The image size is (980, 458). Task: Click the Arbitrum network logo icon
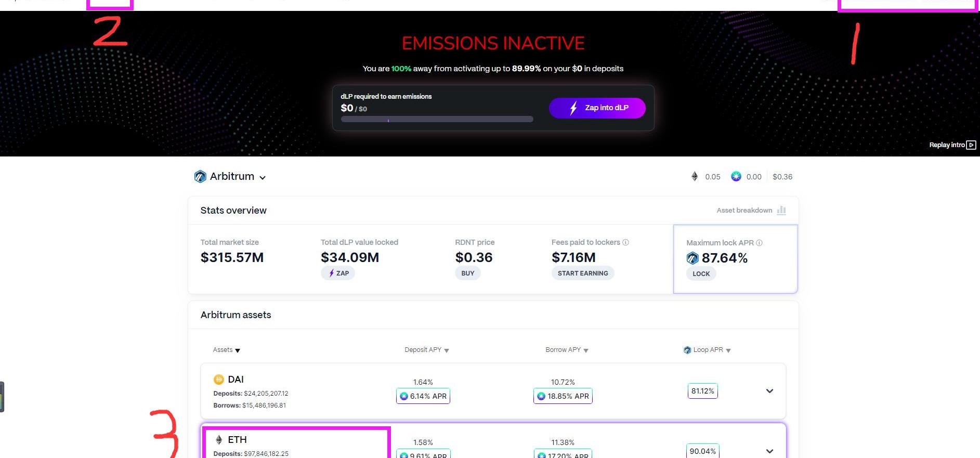(x=200, y=177)
